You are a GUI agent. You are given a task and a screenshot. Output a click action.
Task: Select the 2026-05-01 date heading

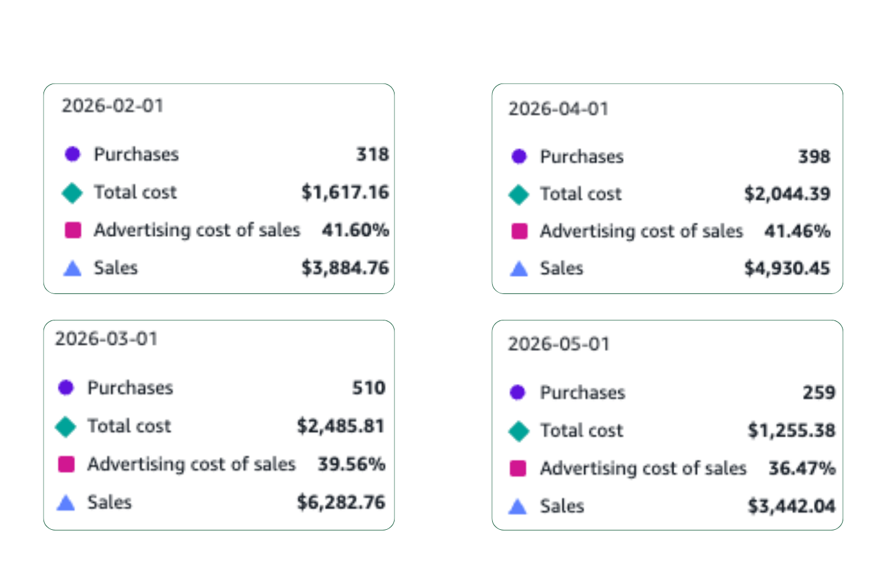pyautogui.click(x=559, y=344)
